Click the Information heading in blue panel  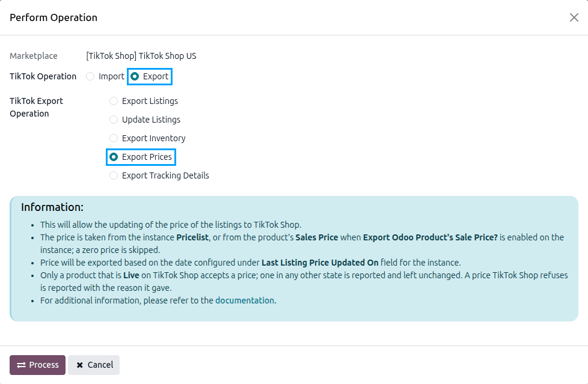tap(52, 207)
